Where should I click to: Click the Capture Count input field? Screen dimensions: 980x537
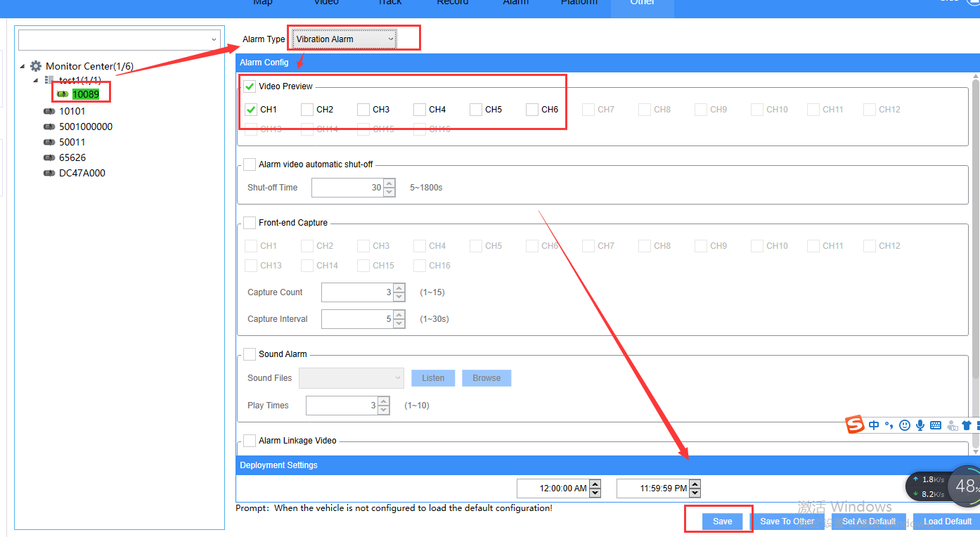(x=358, y=292)
